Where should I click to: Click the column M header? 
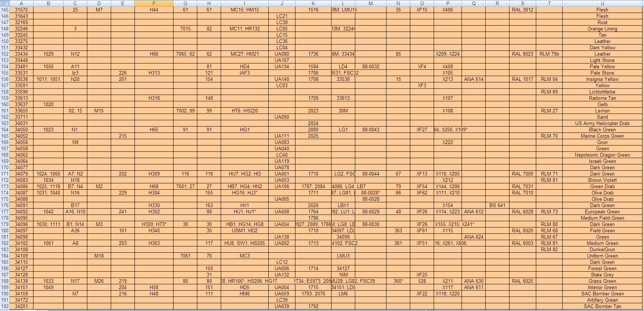click(370, 3)
